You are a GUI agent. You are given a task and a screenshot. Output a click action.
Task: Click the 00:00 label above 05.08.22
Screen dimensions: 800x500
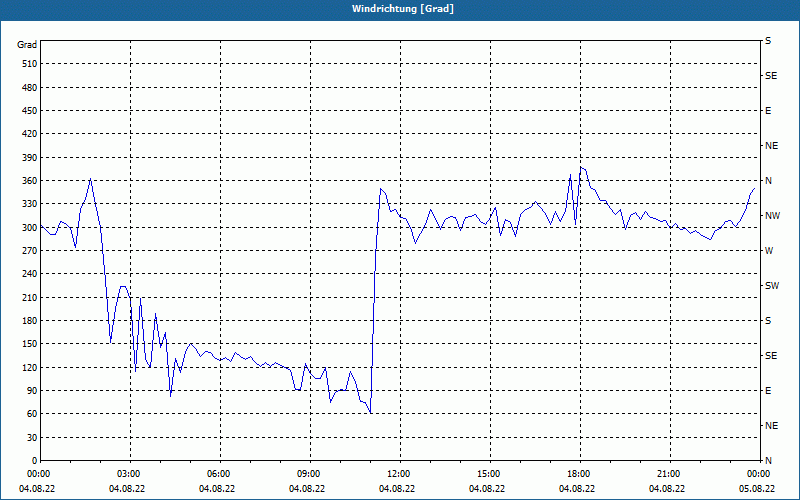pyautogui.click(x=757, y=474)
